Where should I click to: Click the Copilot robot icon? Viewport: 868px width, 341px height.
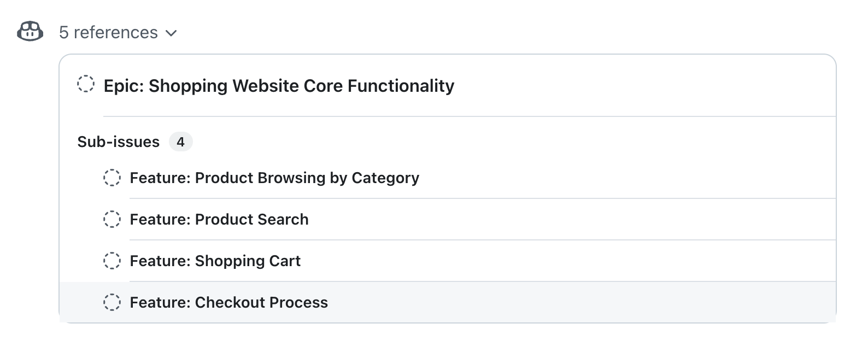coord(29,33)
